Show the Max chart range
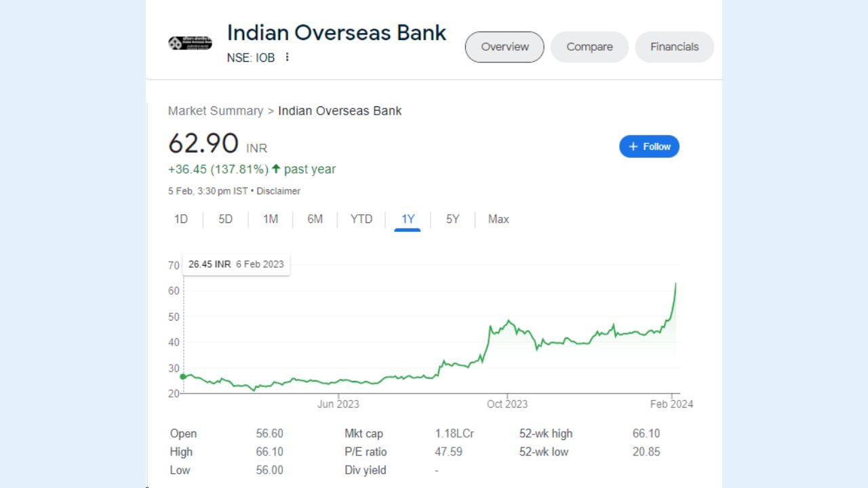 tap(498, 219)
